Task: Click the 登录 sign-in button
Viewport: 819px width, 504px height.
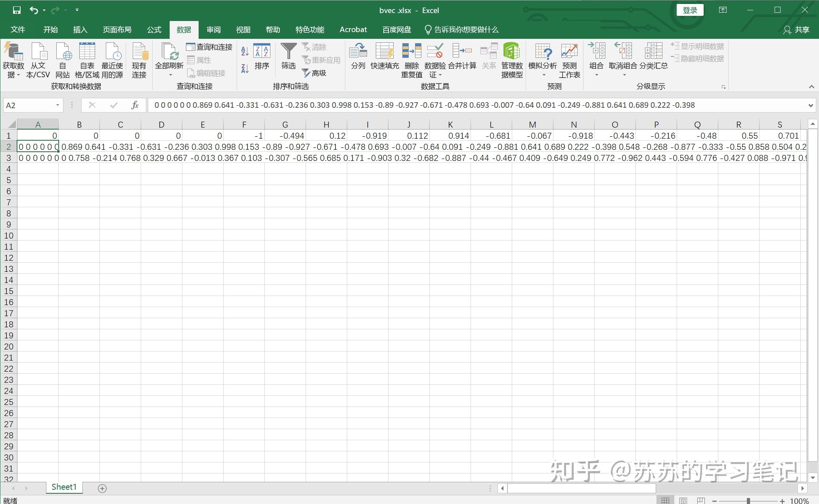Action: click(x=689, y=10)
